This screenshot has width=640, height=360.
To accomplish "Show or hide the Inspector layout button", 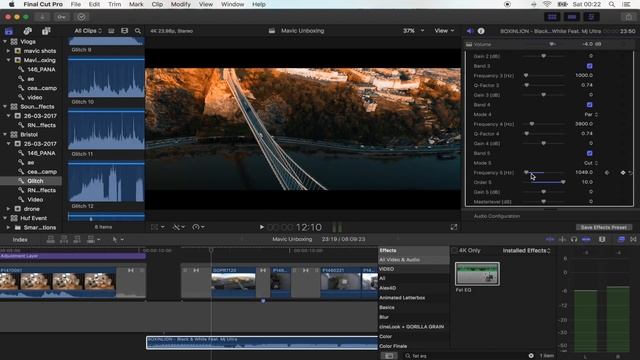I will (x=591, y=17).
